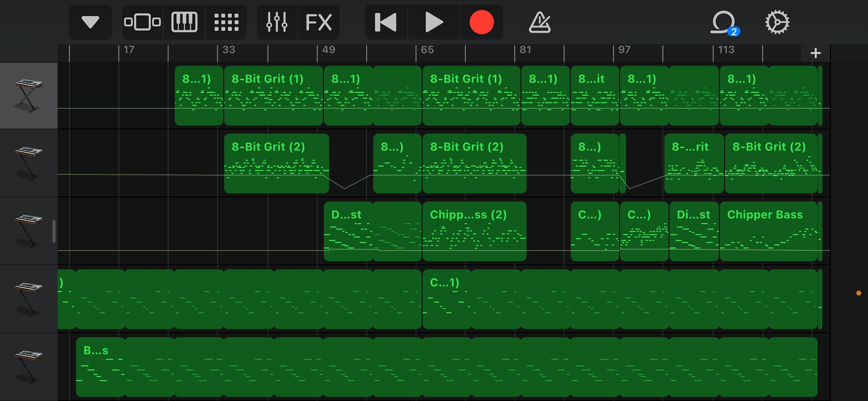Tap ruler at bar 97
Screen dimensions: 868x401
tap(624, 50)
